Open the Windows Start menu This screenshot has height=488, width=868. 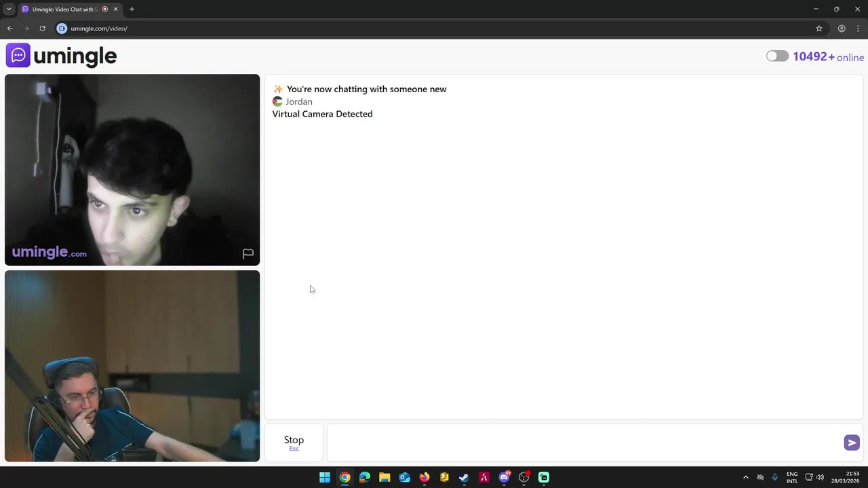(325, 477)
